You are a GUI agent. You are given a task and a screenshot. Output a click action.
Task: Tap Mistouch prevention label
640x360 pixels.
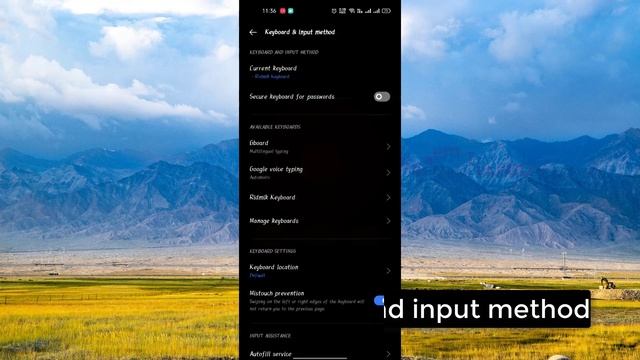coord(277,293)
